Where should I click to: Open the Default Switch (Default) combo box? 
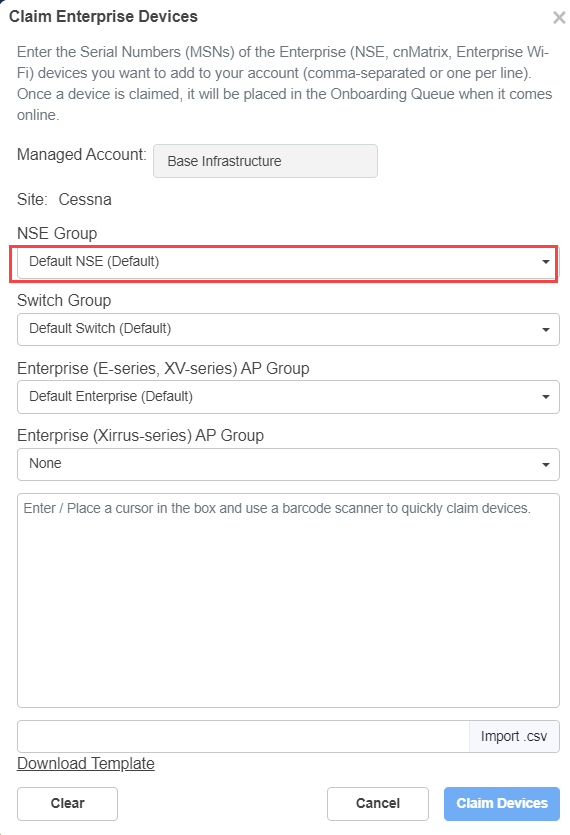click(288, 329)
